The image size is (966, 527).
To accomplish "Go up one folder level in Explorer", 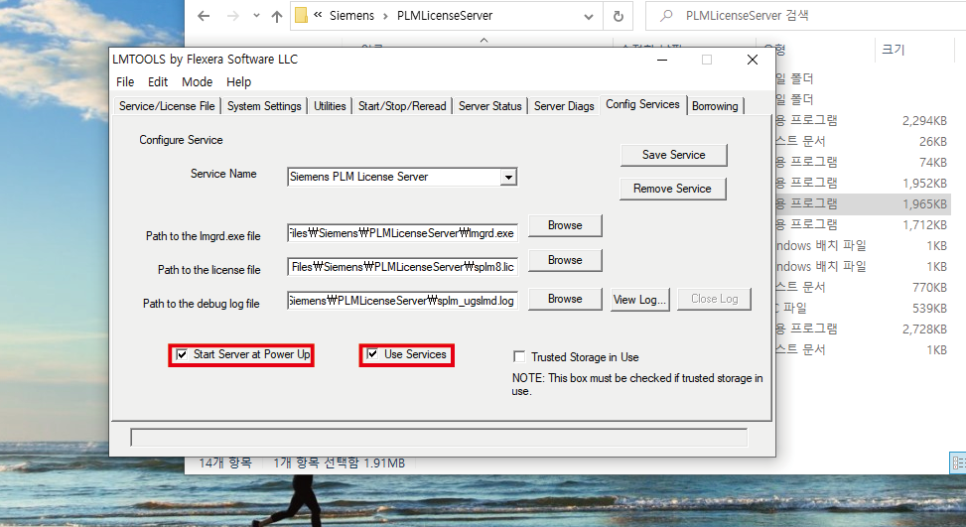I will coord(277,17).
